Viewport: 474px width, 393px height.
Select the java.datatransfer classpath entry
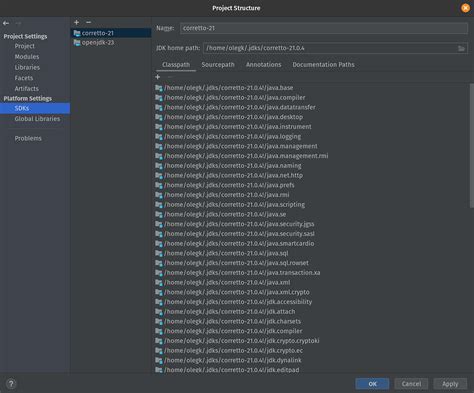click(235, 107)
